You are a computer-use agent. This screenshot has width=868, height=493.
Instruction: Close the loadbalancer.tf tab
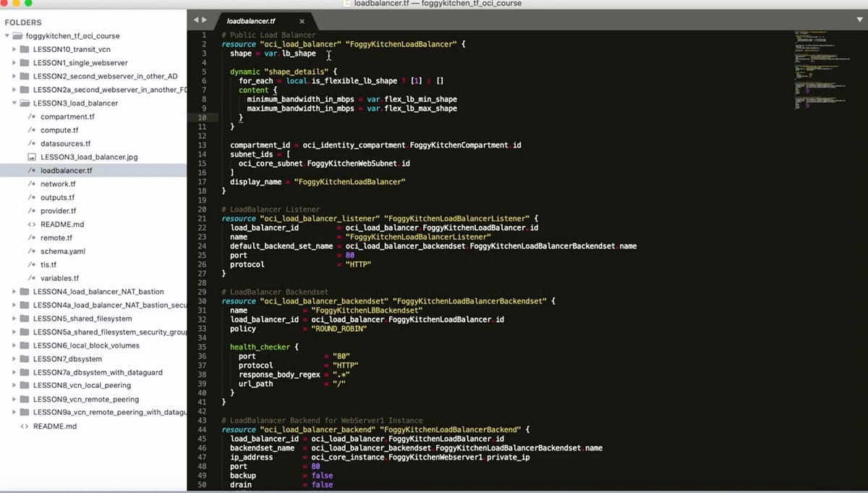coord(302,21)
